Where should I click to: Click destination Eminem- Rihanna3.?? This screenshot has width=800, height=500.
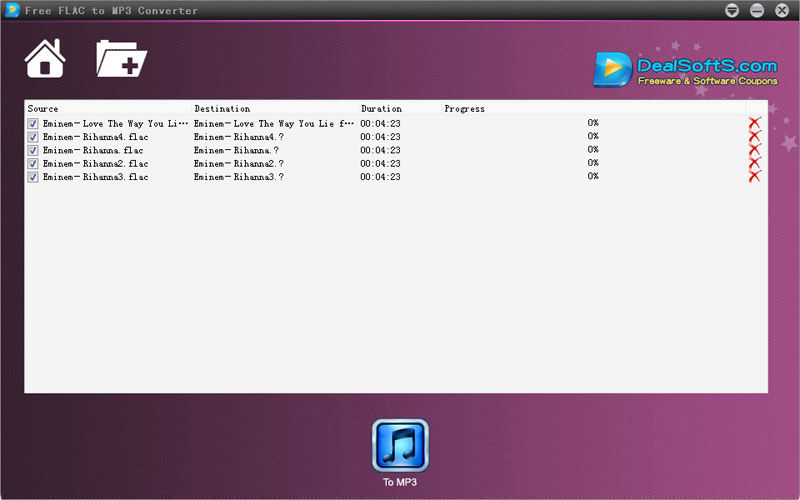click(238, 177)
